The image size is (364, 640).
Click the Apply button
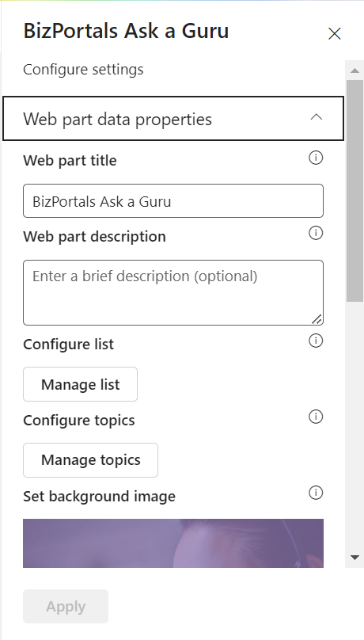[66, 606]
